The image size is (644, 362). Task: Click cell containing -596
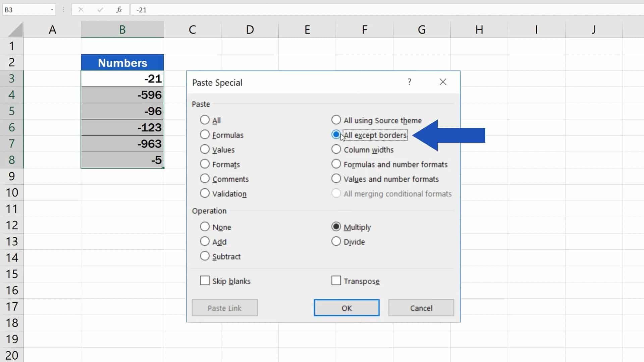pos(122,95)
